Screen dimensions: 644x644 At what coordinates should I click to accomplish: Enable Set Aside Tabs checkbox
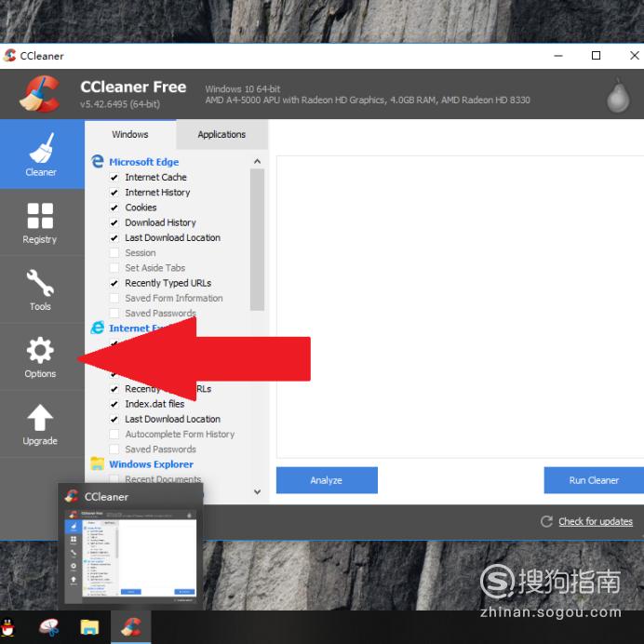click(x=114, y=268)
